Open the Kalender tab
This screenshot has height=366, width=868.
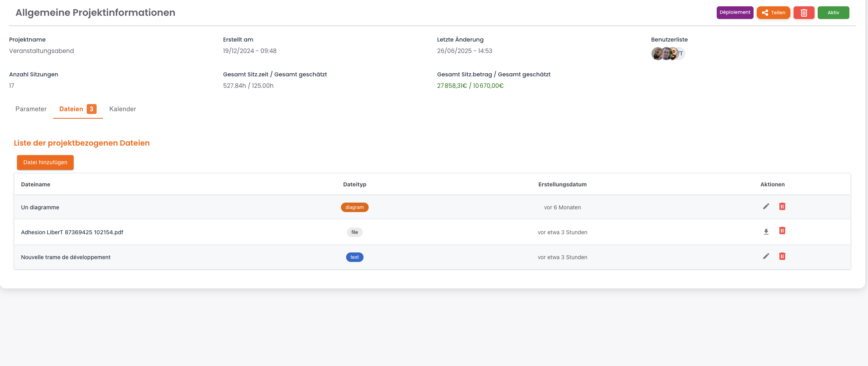click(x=122, y=109)
